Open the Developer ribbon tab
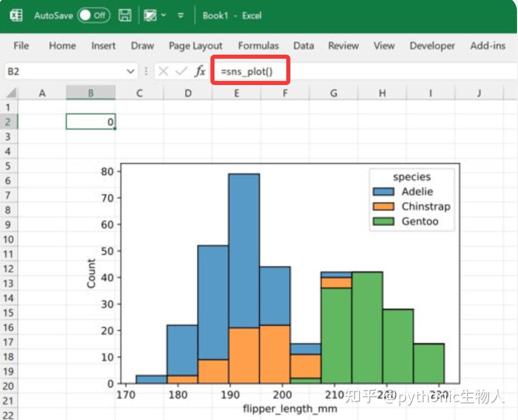 [433, 46]
